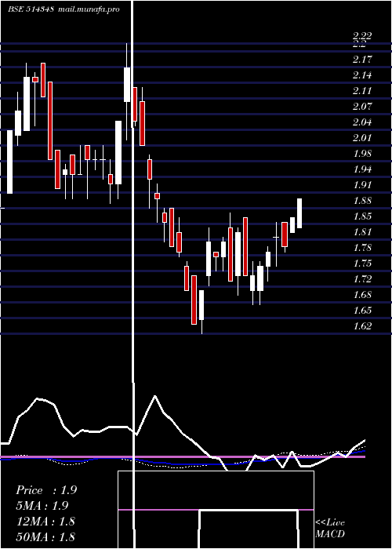The width and height of the screenshot is (392, 549).
Task: Click the 1.65 price axis label
Action: 362,311
